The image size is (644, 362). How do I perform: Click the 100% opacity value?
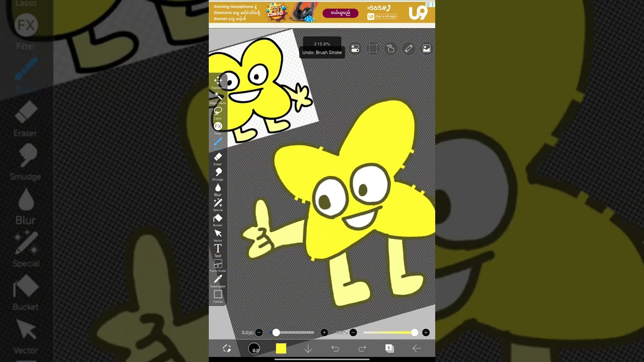(342, 332)
